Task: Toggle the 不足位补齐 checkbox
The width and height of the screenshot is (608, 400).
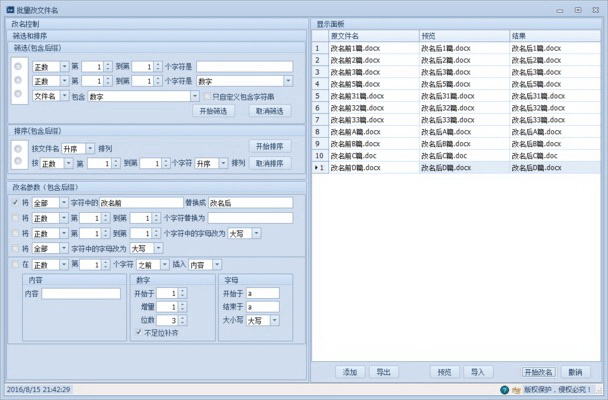Action: click(138, 332)
